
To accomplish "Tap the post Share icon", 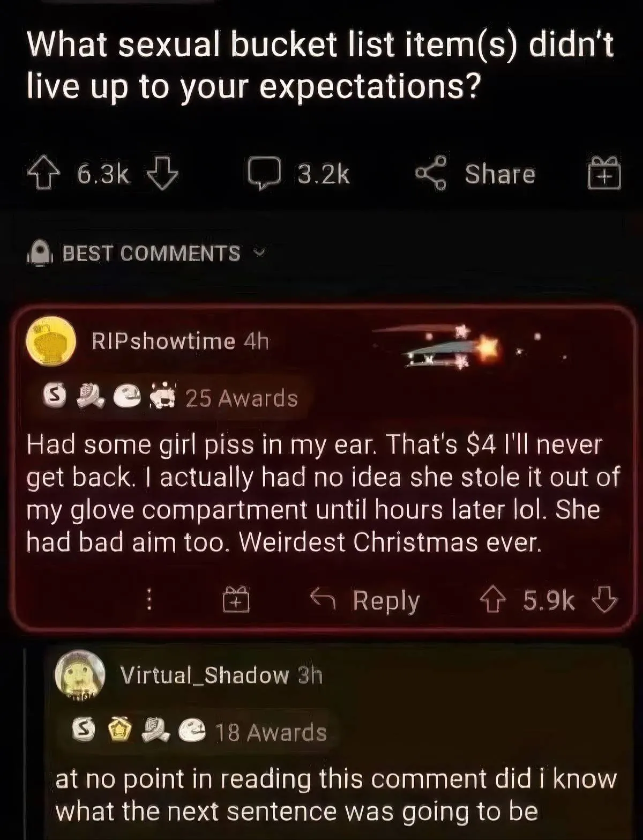I will pos(430,173).
